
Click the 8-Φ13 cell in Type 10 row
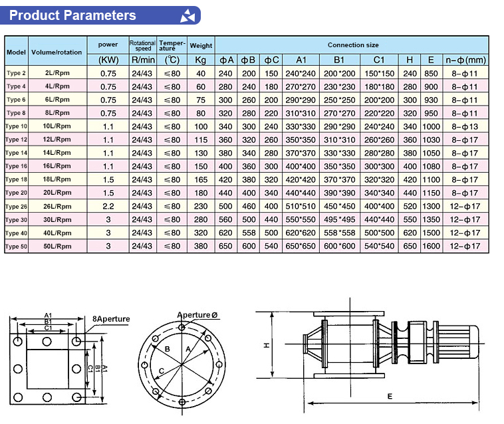point(465,126)
